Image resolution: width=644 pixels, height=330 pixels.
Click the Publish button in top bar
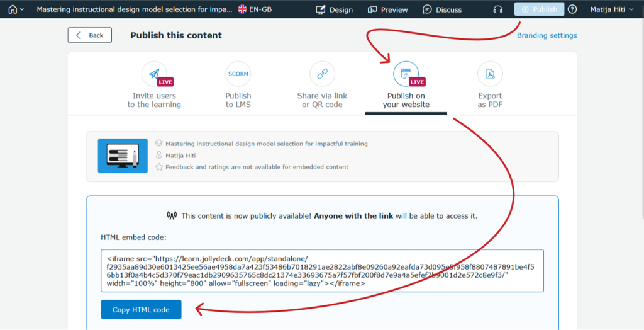click(539, 9)
